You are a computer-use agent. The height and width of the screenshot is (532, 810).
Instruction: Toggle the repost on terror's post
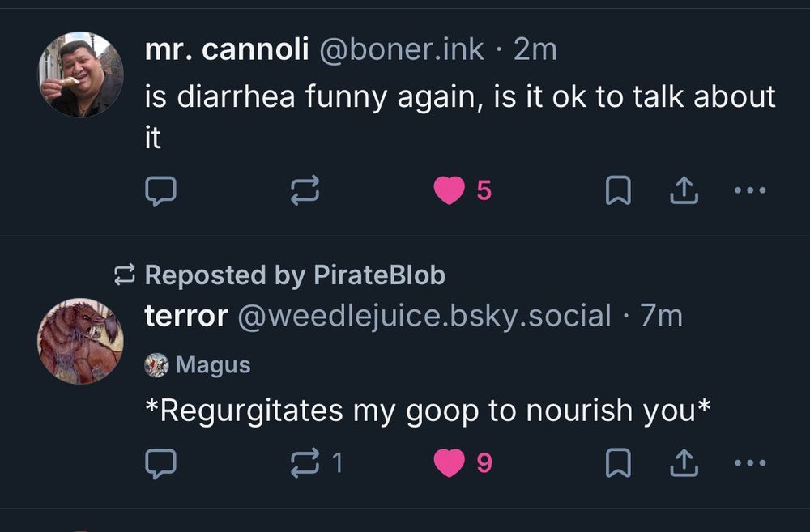click(307, 463)
